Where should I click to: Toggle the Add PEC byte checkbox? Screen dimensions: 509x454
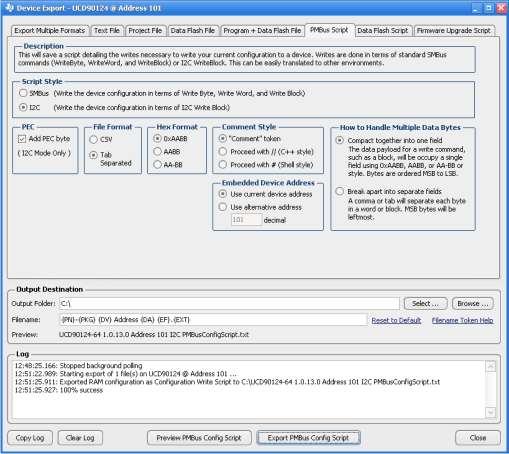[x=22, y=139]
